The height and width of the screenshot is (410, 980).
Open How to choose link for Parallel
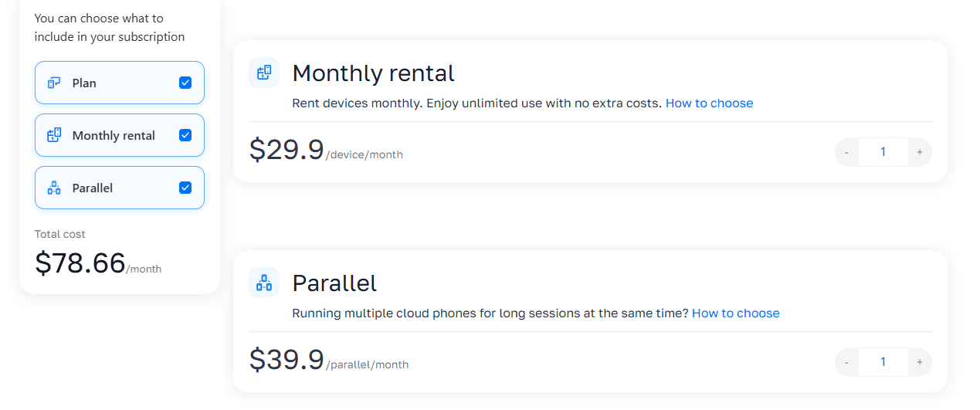(x=735, y=313)
